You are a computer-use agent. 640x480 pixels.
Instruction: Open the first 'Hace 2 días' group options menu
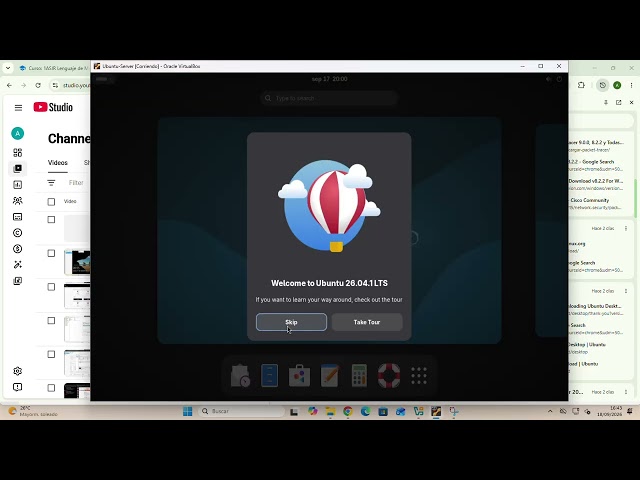626,228
